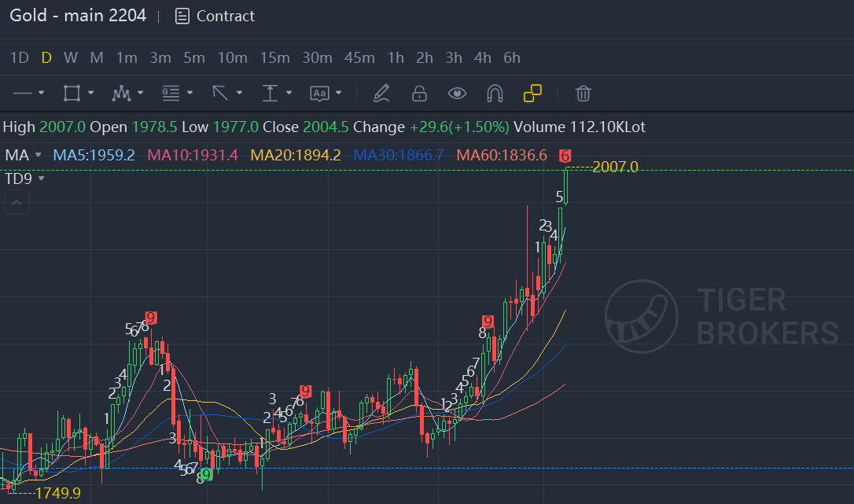Select the 1h timeframe
This screenshot has height=504, width=854.
coord(396,57)
